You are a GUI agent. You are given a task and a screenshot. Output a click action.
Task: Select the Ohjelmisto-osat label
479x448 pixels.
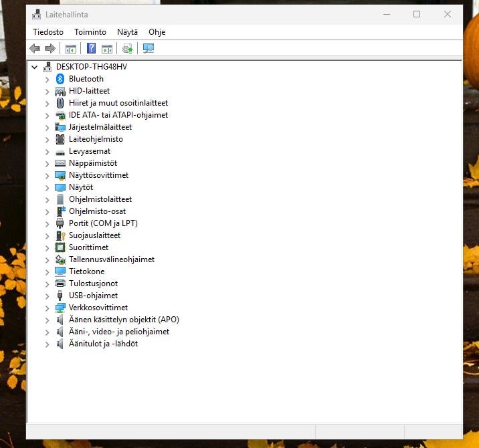tap(97, 211)
